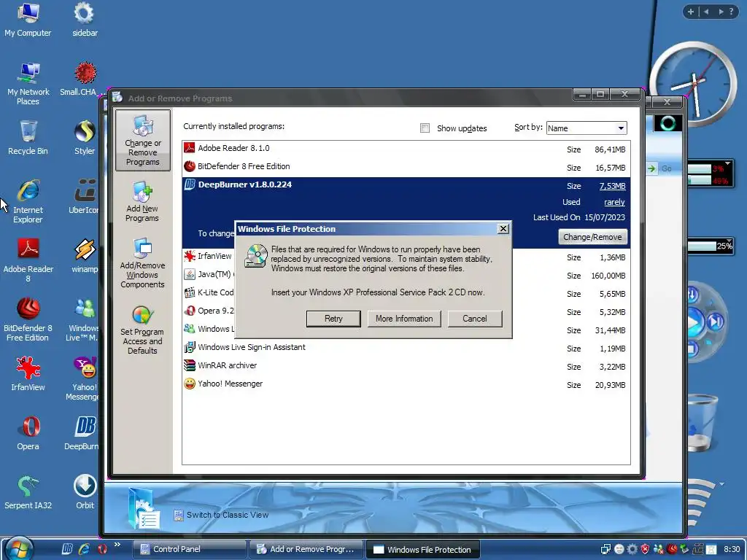
Task: Switch to Classic View in Control Panel
Action: [x=228, y=515]
